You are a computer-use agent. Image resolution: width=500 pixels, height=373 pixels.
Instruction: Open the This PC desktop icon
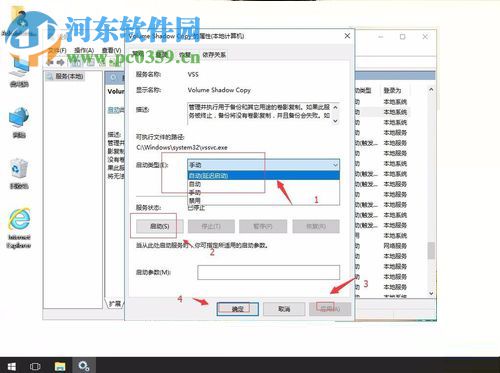click(x=19, y=73)
